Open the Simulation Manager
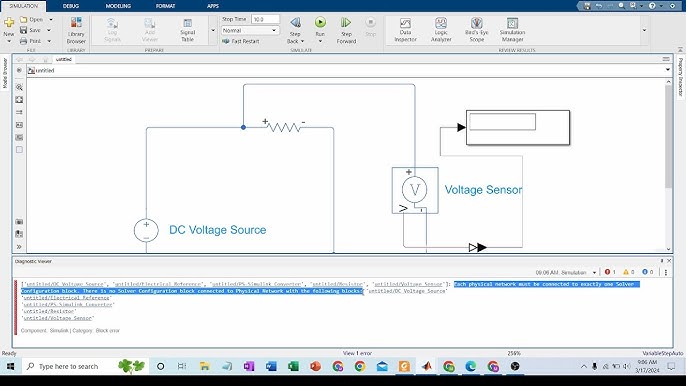The height and width of the screenshot is (386, 686). [x=512, y=30]
